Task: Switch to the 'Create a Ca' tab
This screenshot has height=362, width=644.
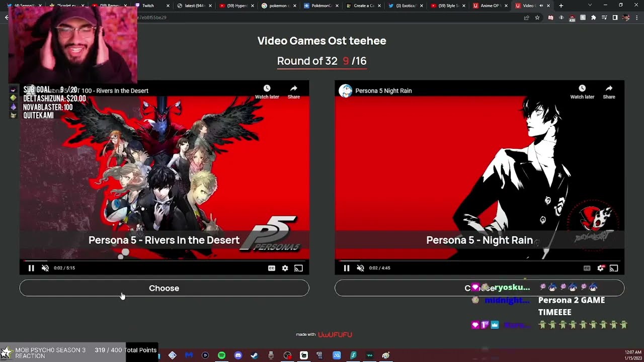Action: [364, 6]
